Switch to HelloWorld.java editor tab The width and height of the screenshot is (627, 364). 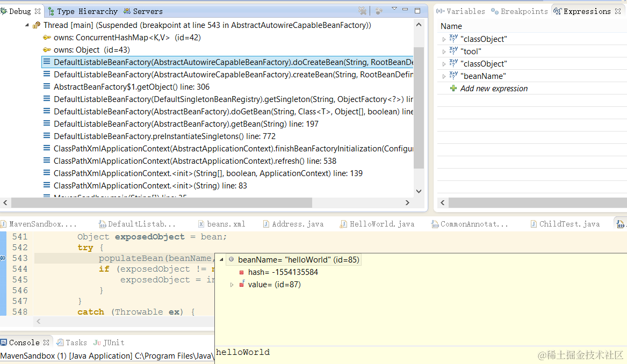click(377, 224)
